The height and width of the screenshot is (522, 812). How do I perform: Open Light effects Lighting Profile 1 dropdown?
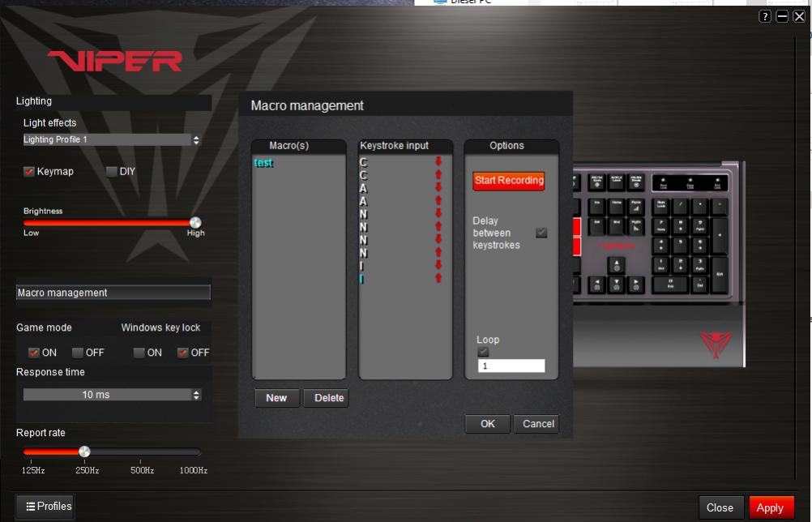pyautogui.click(x=111, y=139)
